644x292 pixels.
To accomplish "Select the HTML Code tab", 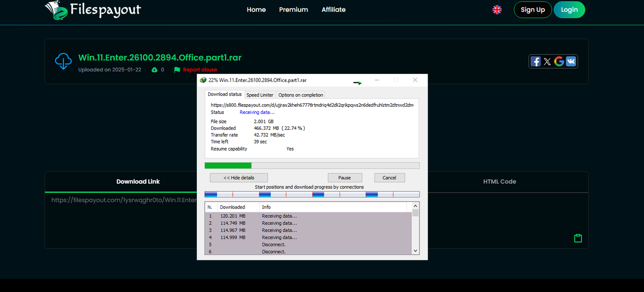I will [500, 182].
